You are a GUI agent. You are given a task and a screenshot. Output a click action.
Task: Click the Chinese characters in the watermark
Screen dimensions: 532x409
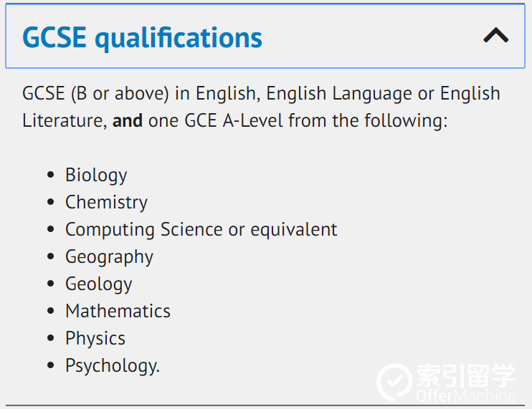(x=466, y=375)
